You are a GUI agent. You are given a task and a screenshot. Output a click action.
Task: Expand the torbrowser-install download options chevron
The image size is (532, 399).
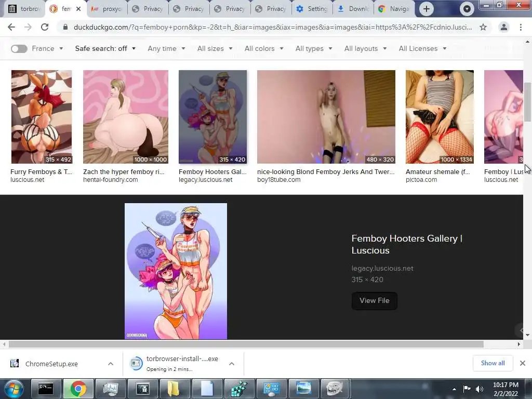click(232, 364)
